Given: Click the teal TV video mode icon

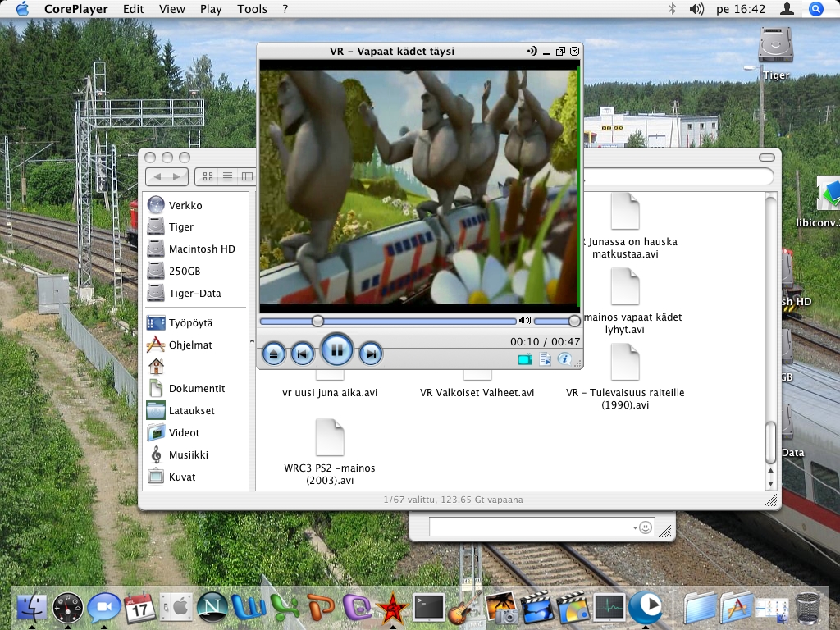Looking at the screenshot, I should point(525,359).
